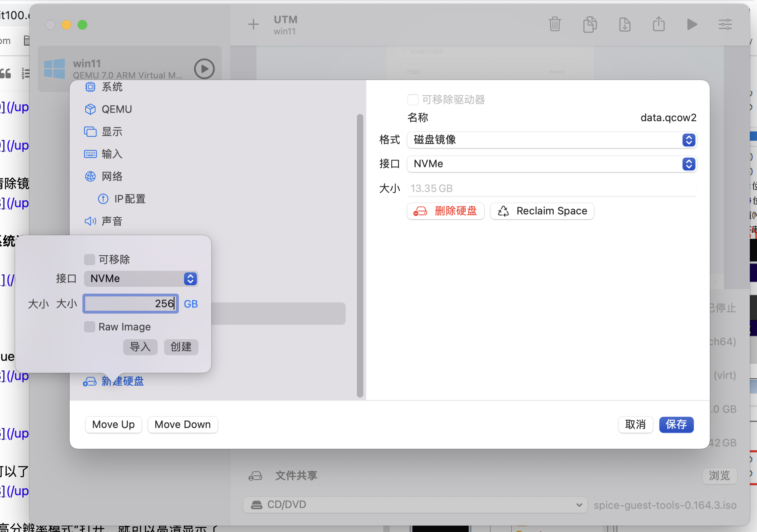
Task: Open the CD/DVD dropdown in main window
Action: (415, 505)
